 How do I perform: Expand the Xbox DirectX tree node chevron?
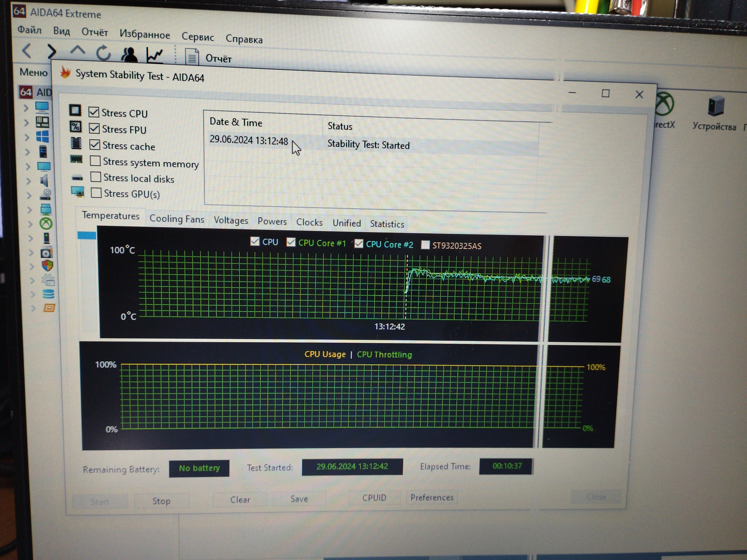[x=30, y=224]
